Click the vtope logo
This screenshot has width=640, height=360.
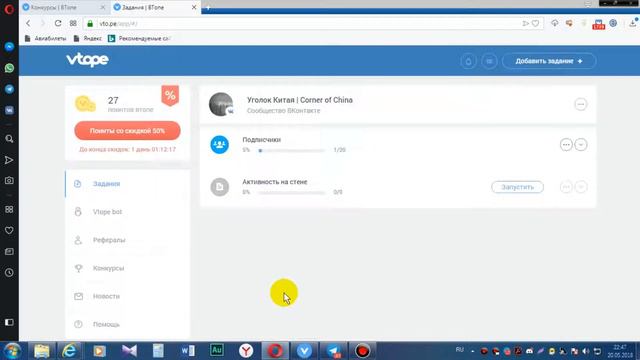click(87, 60)
